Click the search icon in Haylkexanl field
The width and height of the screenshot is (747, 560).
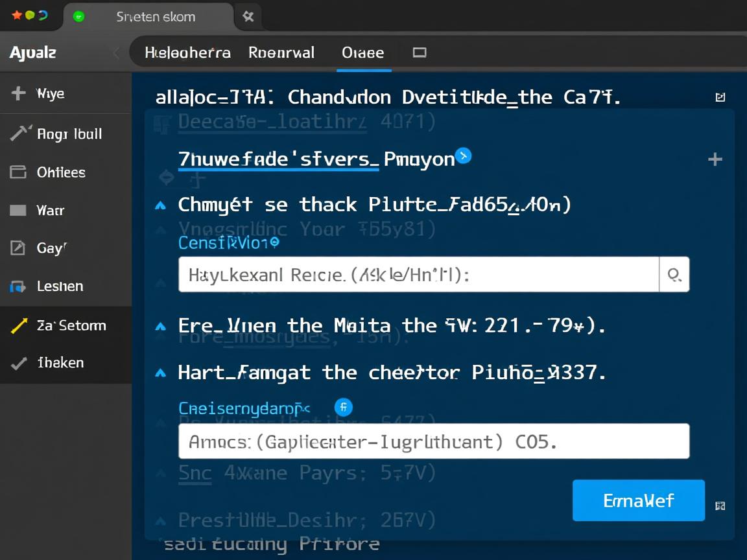coord(674,275)
